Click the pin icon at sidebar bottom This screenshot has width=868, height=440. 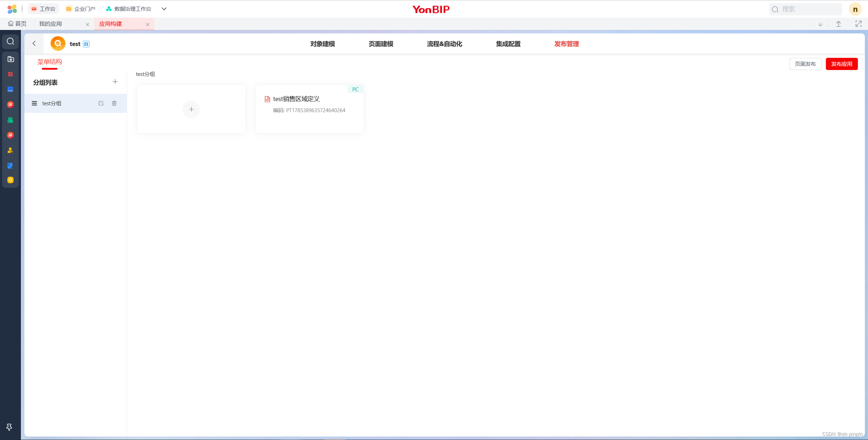click(x=9, y=427)
